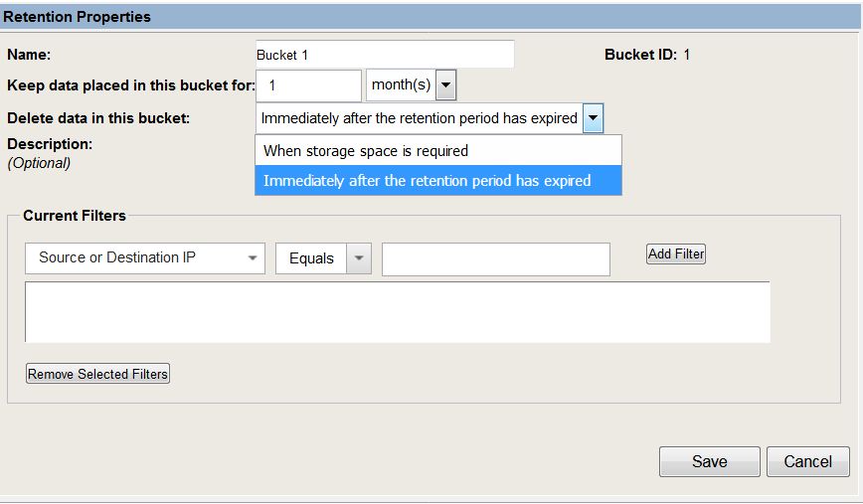Choose When storage space is required option
The image size is (863, 504).
[x=438, y=151]
